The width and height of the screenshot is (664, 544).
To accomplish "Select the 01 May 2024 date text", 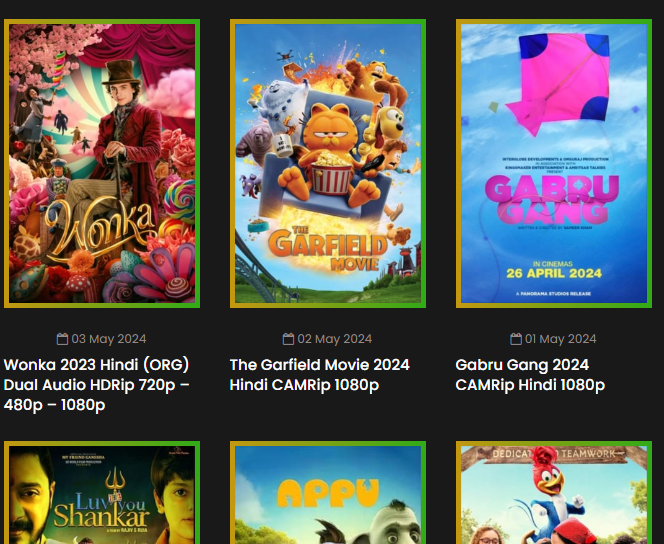I will 561,339.
